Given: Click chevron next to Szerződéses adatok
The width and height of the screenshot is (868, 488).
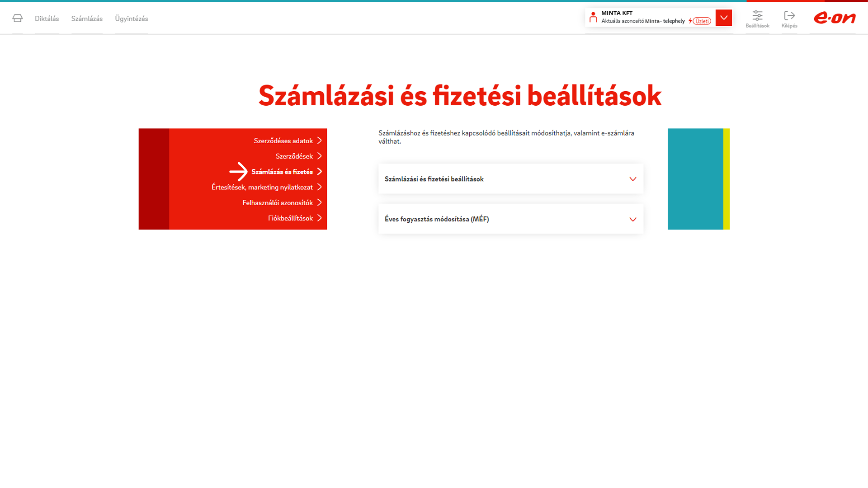Looking at the screenshot, I should click(x=320, y=141).
